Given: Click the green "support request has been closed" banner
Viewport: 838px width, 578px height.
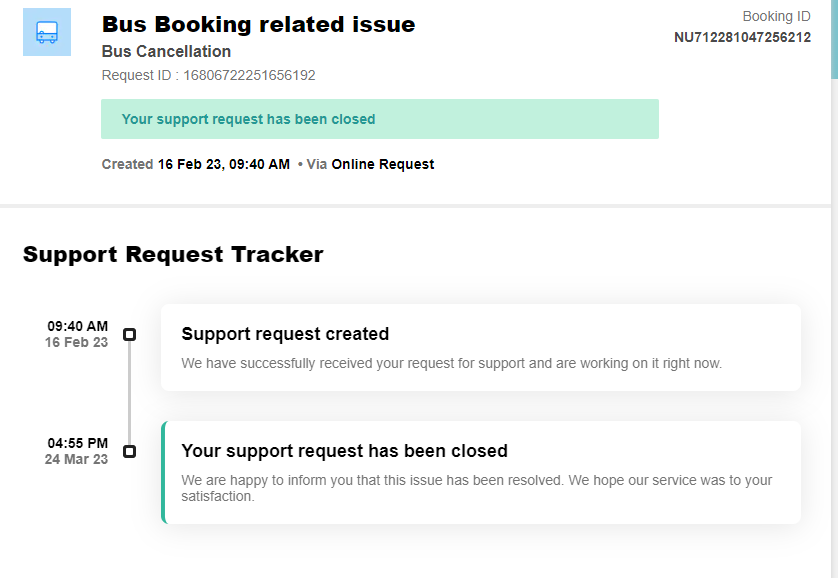Looking at the screenshot, I should (x=379, y=119).
